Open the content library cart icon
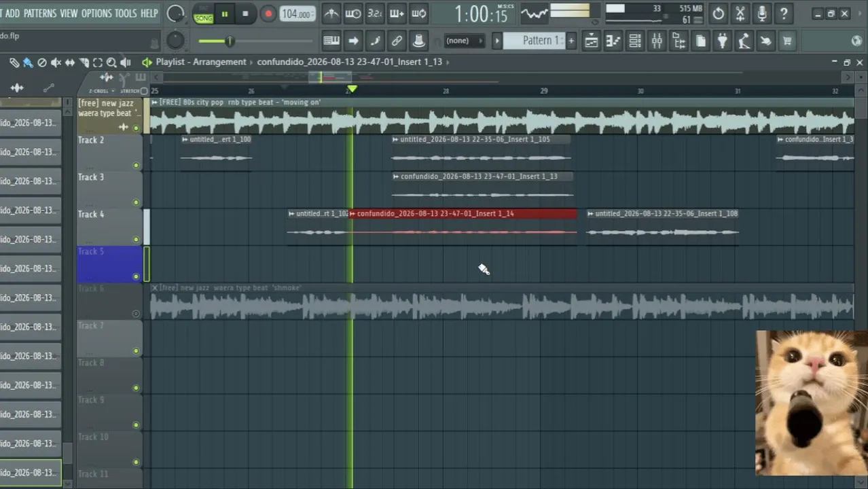Screen dimensions: 868x489 [x=787, y=41]
